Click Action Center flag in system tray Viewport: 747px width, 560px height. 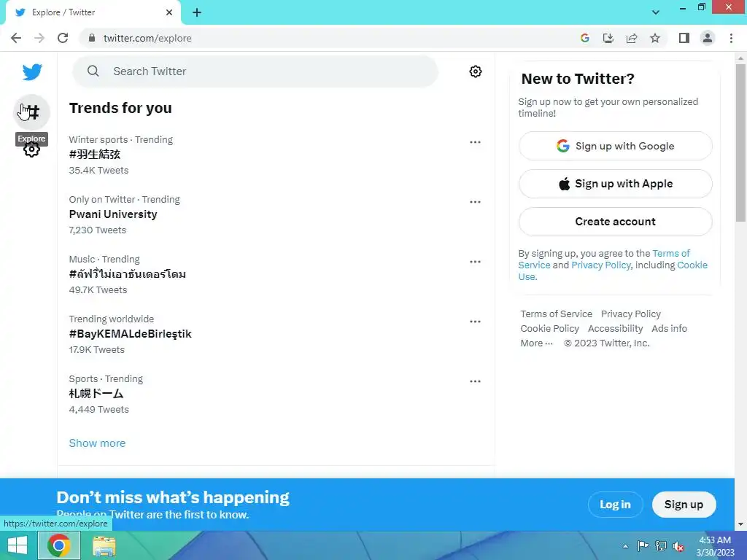click(x=643, y=546)
